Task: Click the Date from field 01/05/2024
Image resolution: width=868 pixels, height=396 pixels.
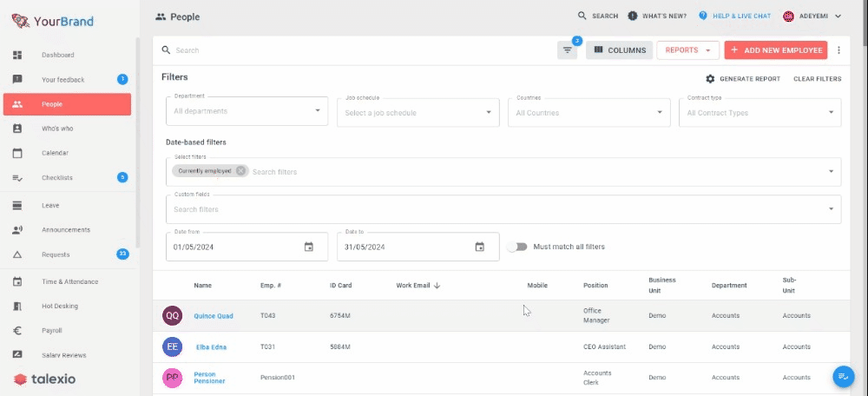Action: click(247, 247)
